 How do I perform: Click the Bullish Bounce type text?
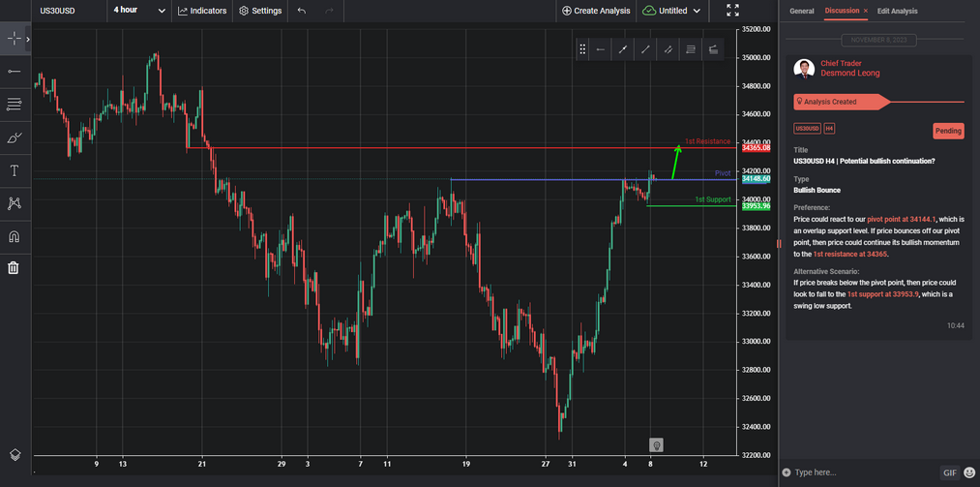coord(817,190)
